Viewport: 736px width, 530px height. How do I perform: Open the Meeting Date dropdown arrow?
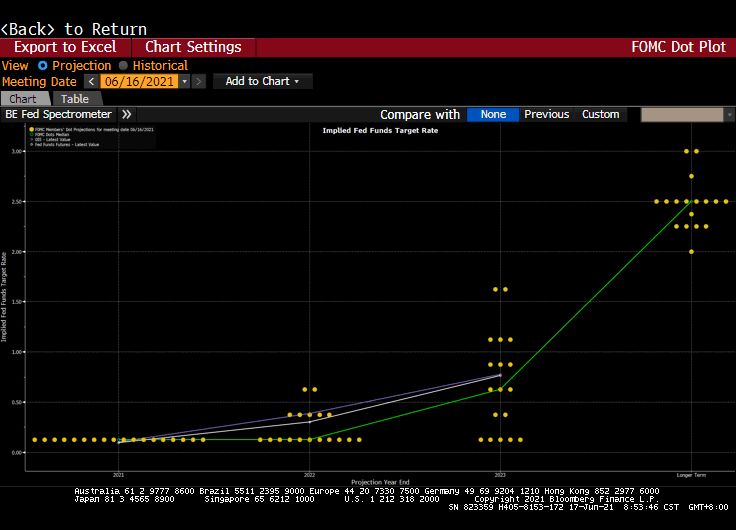point(184,82)
